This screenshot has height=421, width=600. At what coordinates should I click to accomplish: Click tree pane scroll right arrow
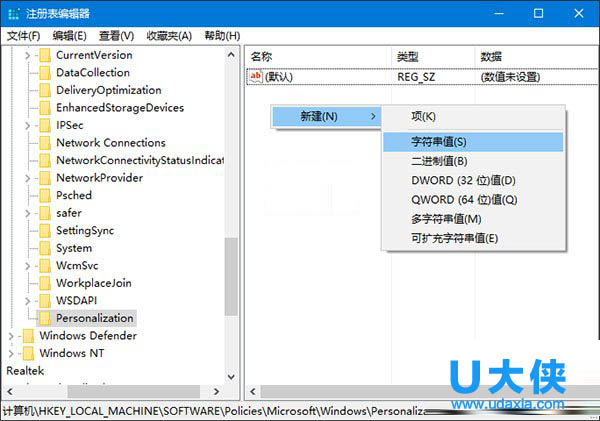[x=217, y=392]
